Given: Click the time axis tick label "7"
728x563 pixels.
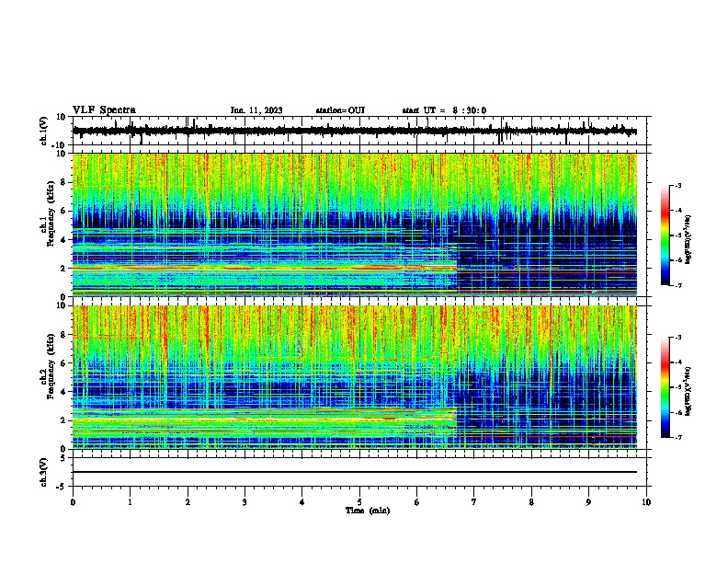Looking at the screenshot, I should tap(474, 502).
